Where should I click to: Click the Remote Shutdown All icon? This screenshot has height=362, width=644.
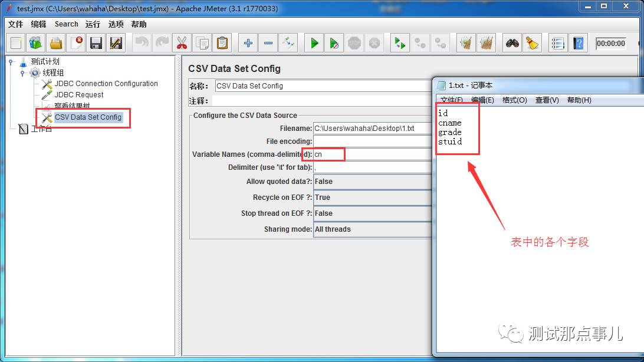click(441, 43)
